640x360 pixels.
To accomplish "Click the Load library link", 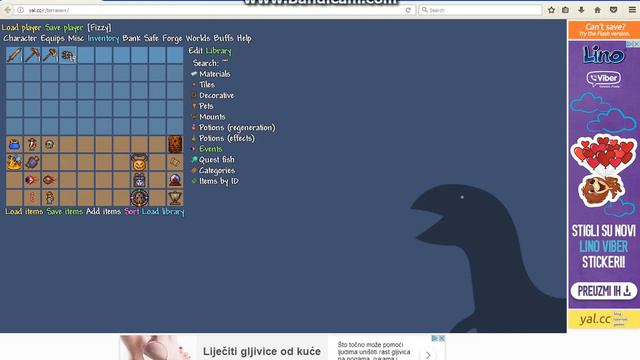I will pyautogui.click(x=163, y=211).
